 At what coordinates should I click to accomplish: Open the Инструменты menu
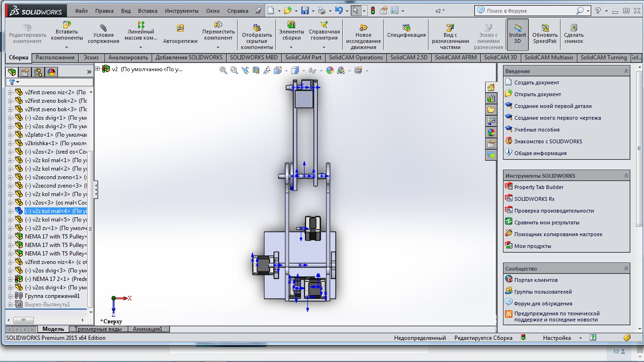tap(182, 11)
